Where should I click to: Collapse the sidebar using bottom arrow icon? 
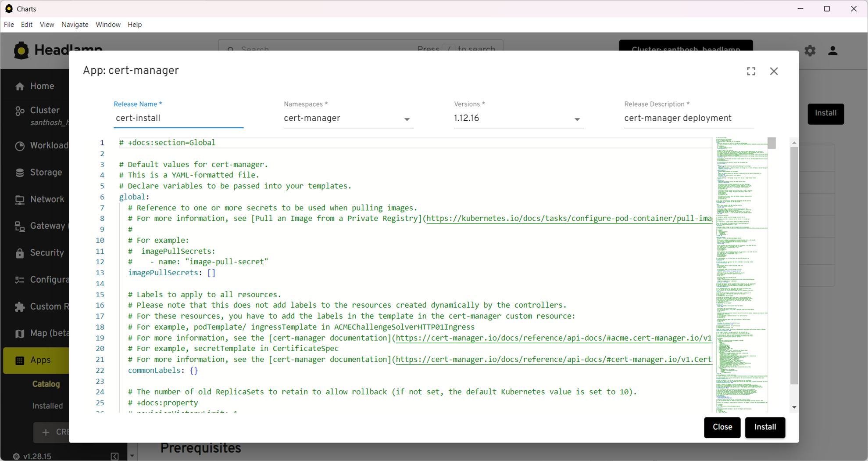114,456
